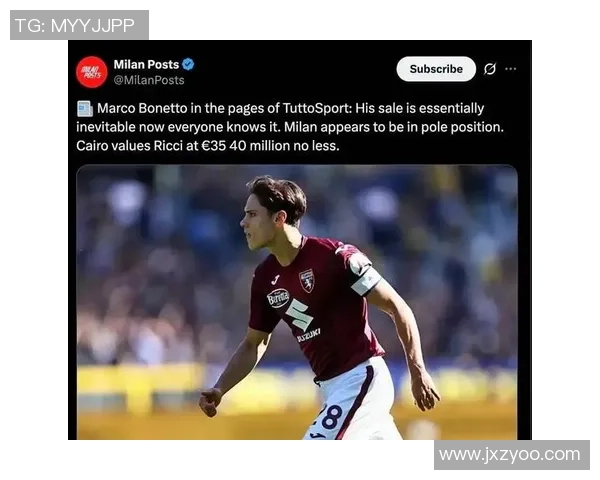Click the Beretta sponsor logo on jersey
600x480 pixels.
click(x=278, y=298)
